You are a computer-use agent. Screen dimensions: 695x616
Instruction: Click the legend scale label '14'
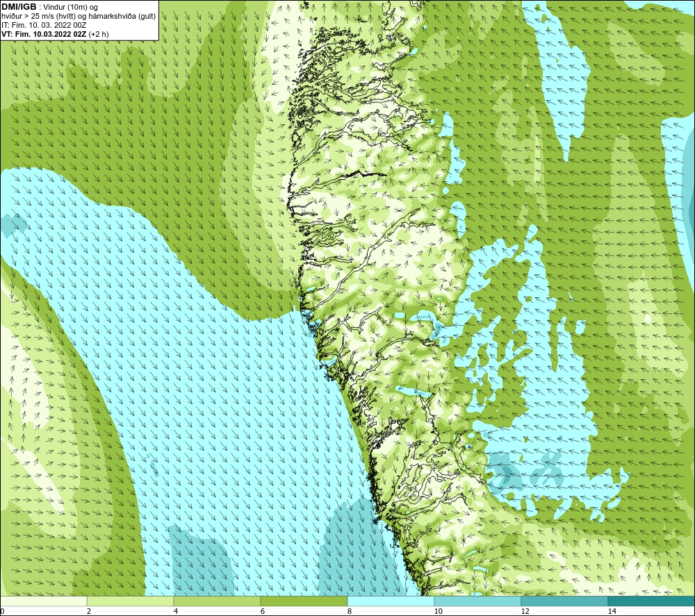[x=612, y=611]
